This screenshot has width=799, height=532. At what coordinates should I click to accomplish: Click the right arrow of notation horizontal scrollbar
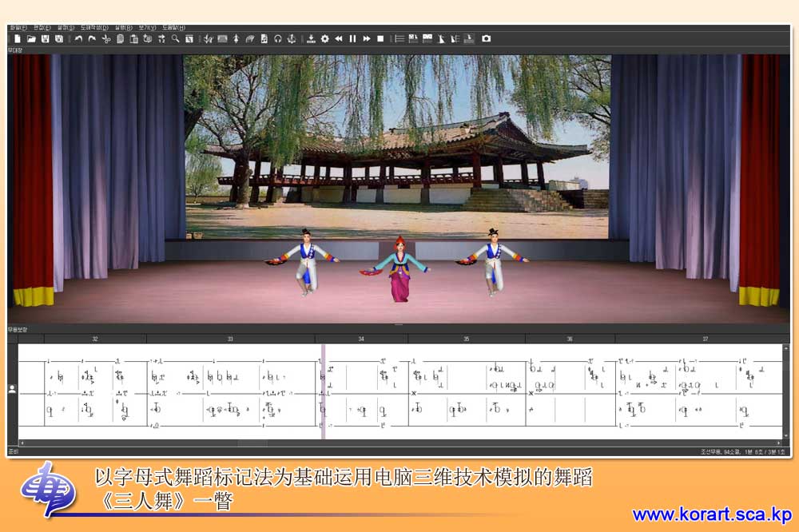(778, 443)
